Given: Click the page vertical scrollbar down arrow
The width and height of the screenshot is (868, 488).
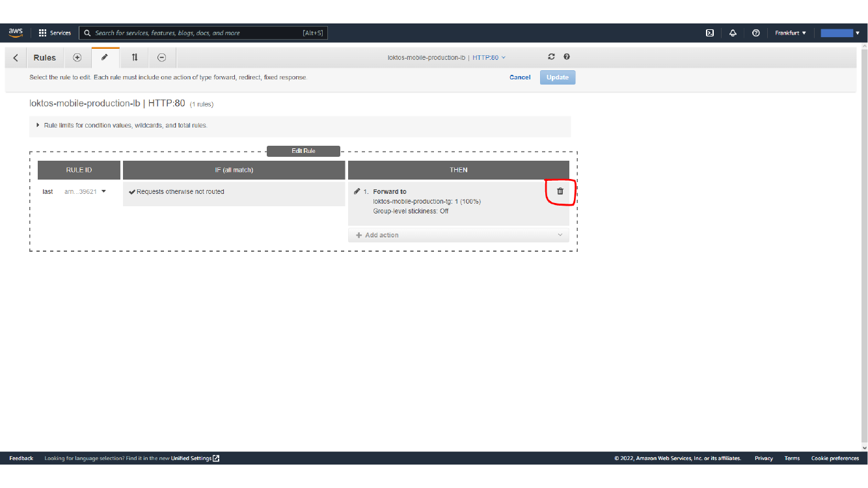Looking at the screenshot, I should tap(864, 448).
